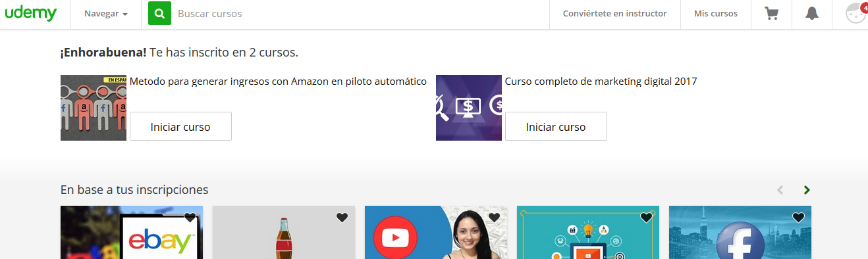Click title Metodo para generar ingresos con Amazon
The image size is (868, 259).
coord(278,82)
